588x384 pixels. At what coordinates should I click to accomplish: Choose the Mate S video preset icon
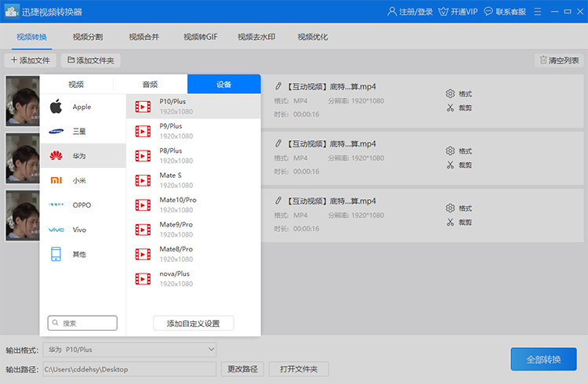coord(143,180)
